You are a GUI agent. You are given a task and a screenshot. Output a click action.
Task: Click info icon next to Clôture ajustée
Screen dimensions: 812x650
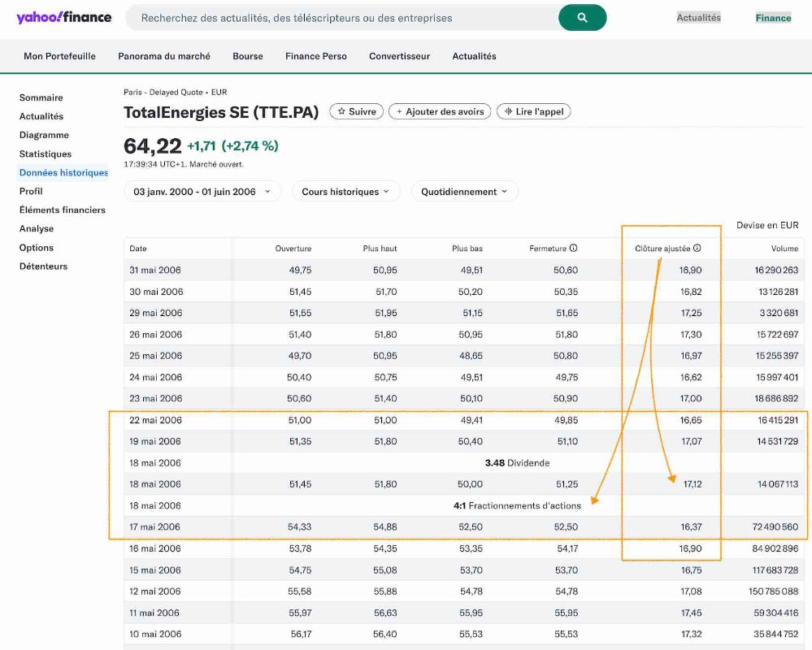[x=697, y=249]
